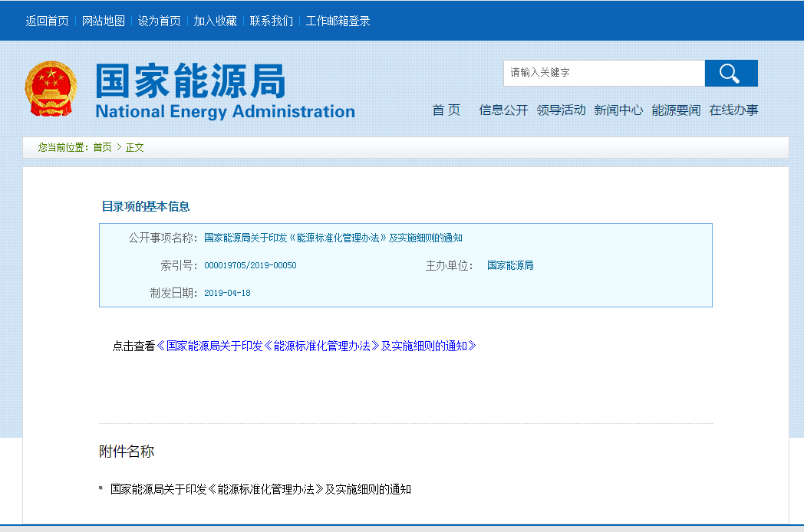Screen dimensions: 804x532
Task: Open 信息公开 navigation menu item
Action: 503,110
